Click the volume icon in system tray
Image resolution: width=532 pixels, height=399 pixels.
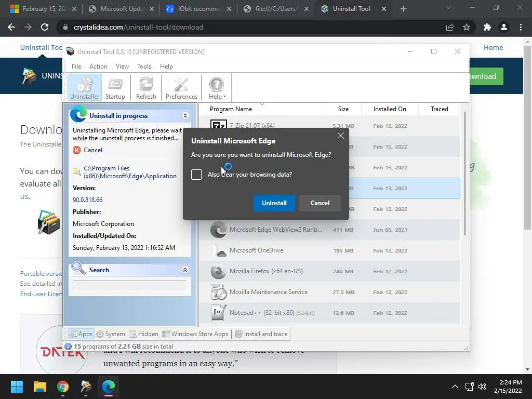(482, 387)
